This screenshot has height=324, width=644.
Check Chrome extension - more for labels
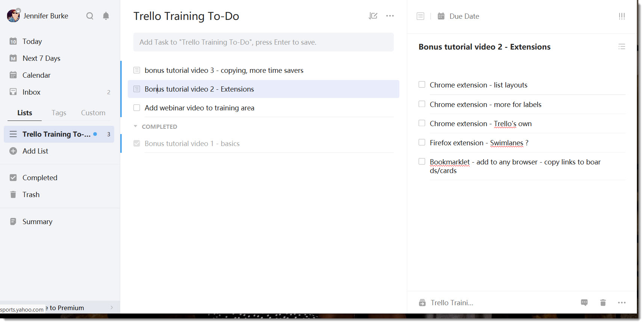(422, 104)
